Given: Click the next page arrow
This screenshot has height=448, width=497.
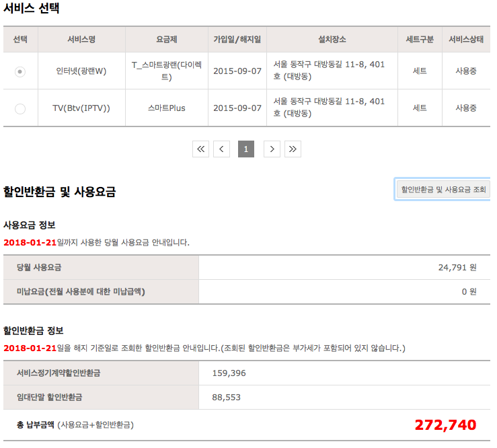Looking at the screenshot, I should (x=271, y=149).
